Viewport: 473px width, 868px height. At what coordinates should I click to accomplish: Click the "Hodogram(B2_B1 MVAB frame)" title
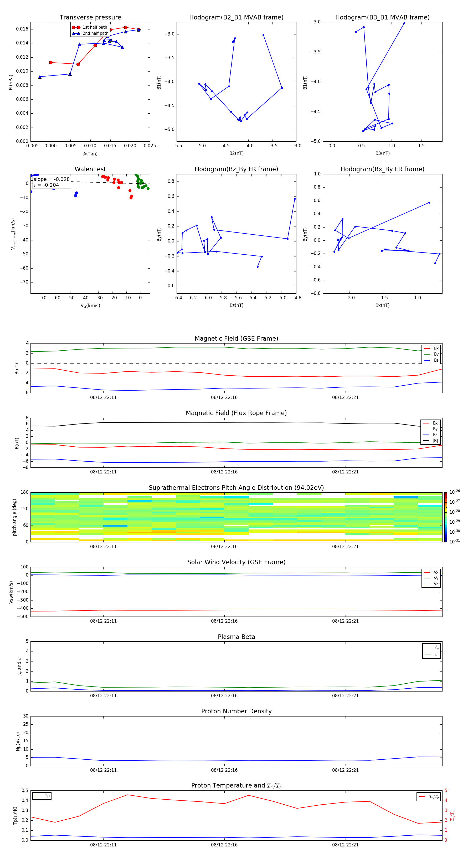coord(236,18)
